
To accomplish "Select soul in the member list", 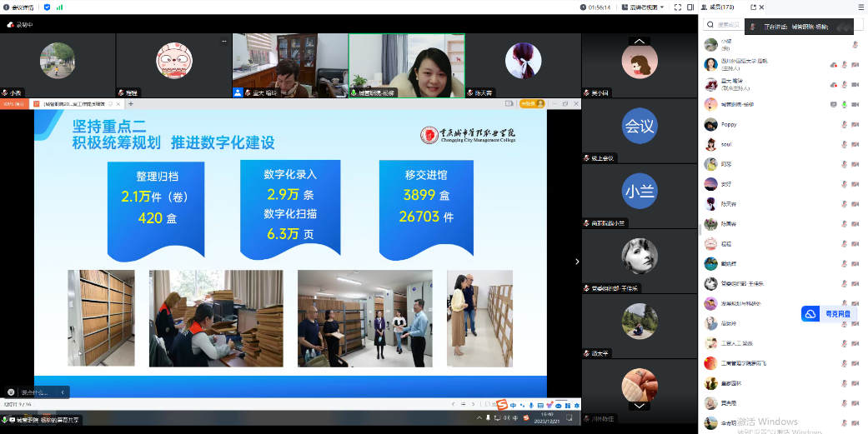I will click(x=782, y=144).
